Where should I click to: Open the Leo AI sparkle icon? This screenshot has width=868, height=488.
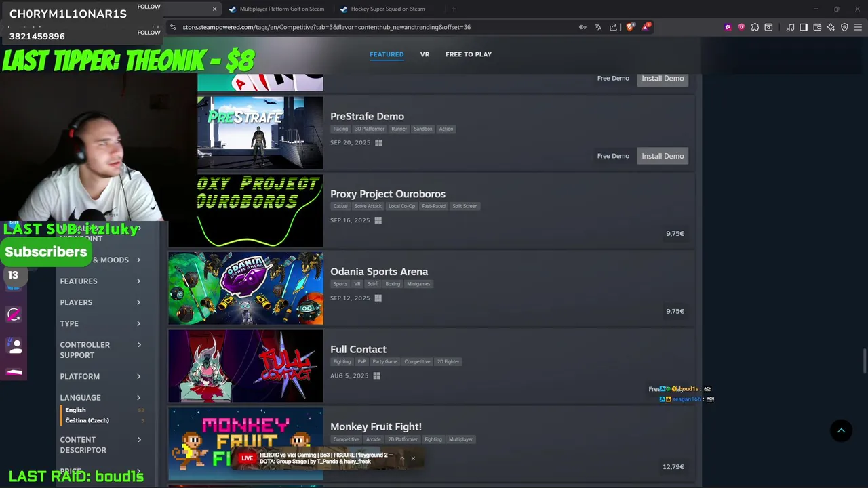(831, 27)
